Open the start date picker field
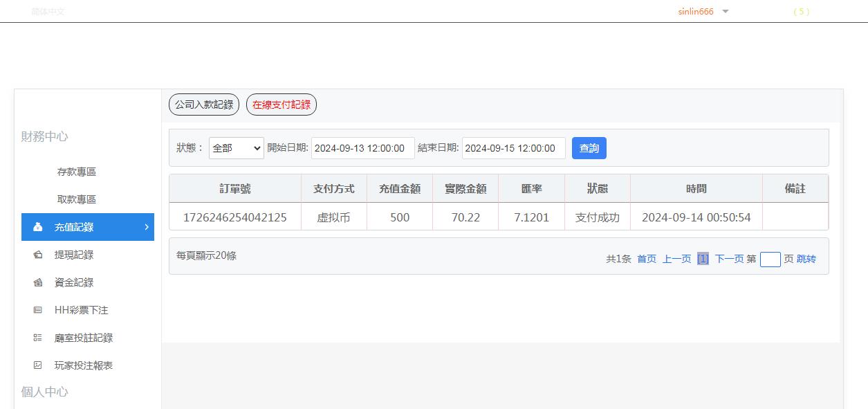This screenshot has height=409, width=868. pyautogui.click(x=362, y=147)
